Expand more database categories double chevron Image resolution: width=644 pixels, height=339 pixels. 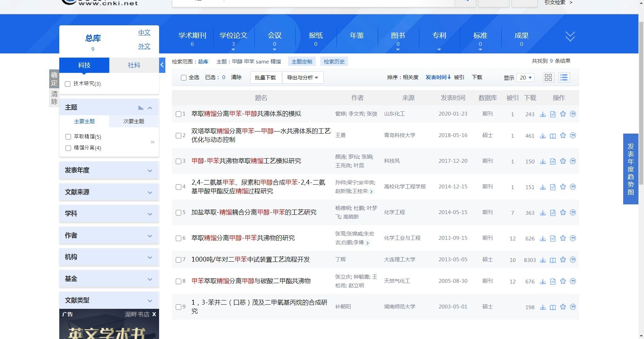[570, 36]
